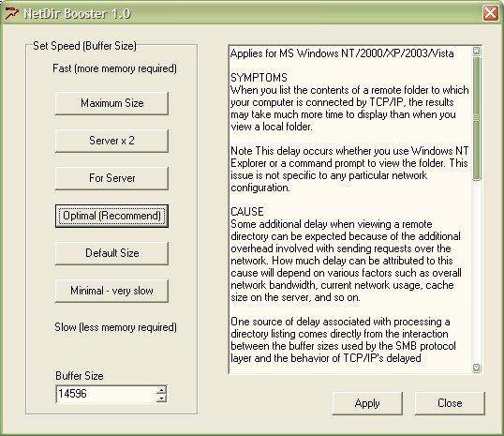Click the NetDir Booster title bar icon
Image resolution: width=504 pixels, height=436 pixels.
(11, 13)
